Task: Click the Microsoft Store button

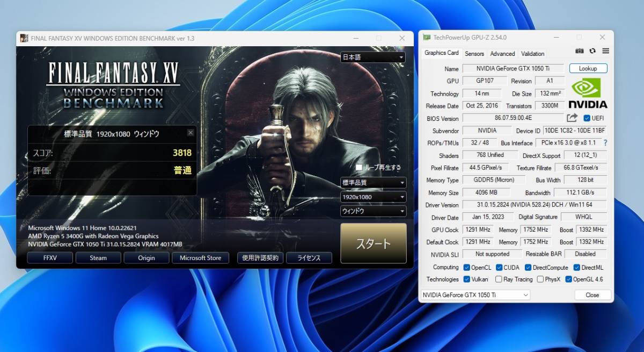Action: (200, 258)
